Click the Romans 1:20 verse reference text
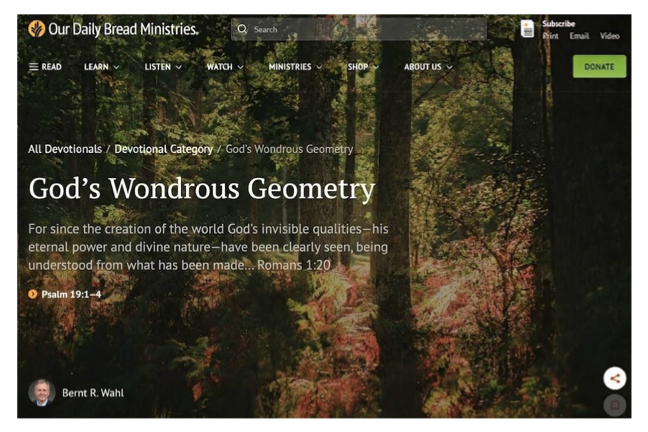 (294, 265)
